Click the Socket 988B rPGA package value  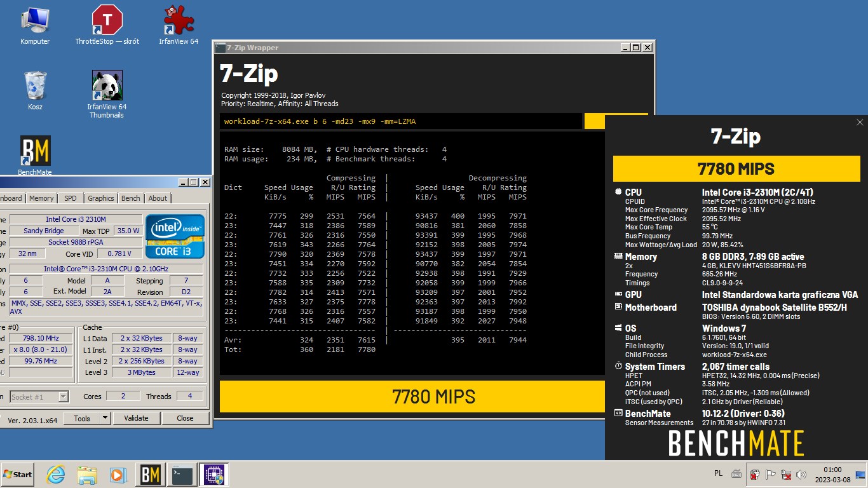75,242
